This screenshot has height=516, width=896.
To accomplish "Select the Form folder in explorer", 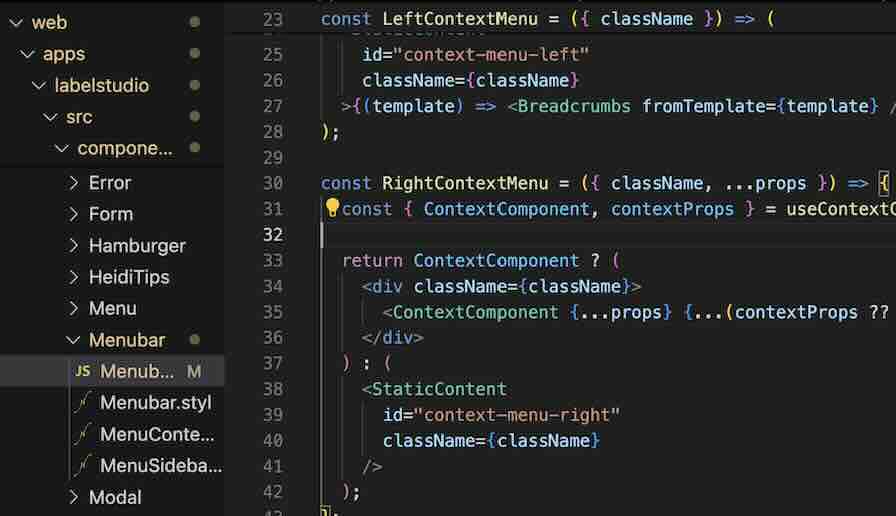I will pos(110,214).
